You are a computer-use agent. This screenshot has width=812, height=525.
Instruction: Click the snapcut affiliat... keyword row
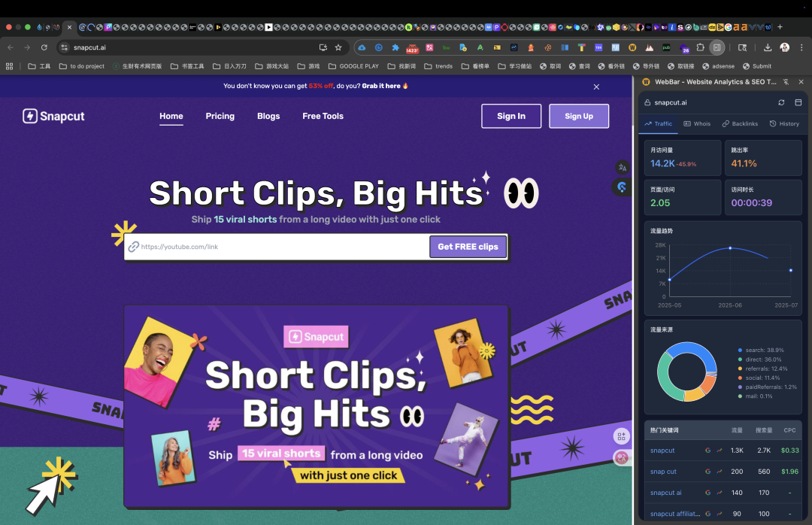[723, 514]
